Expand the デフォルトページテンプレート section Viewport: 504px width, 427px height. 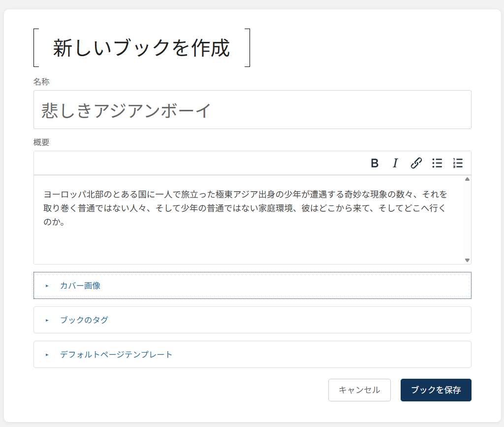(116, 355)
